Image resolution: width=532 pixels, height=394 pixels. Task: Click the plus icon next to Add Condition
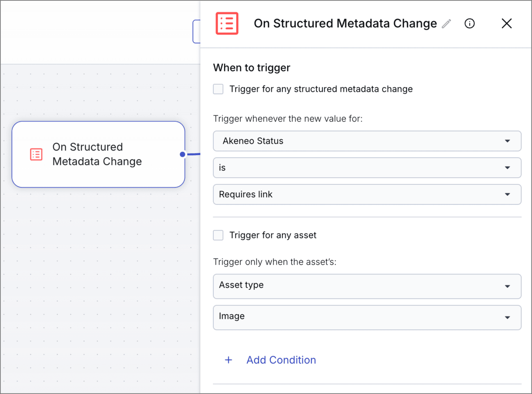coord(228,360)
